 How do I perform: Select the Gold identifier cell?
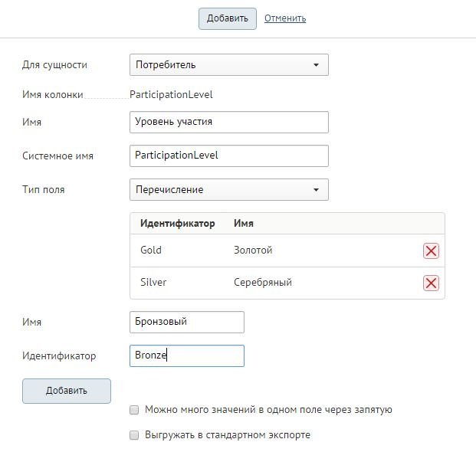151,250
